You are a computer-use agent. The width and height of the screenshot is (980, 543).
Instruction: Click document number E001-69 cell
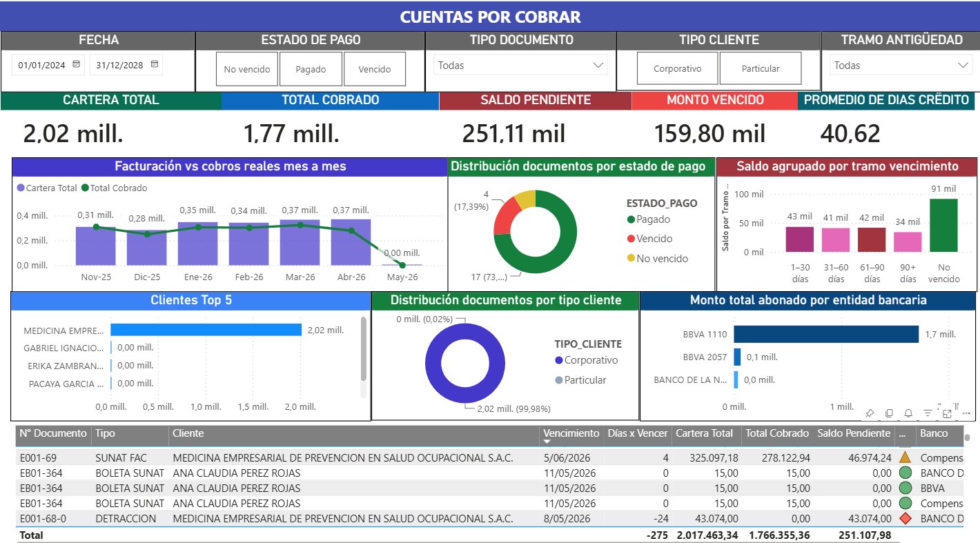[38, 457]
